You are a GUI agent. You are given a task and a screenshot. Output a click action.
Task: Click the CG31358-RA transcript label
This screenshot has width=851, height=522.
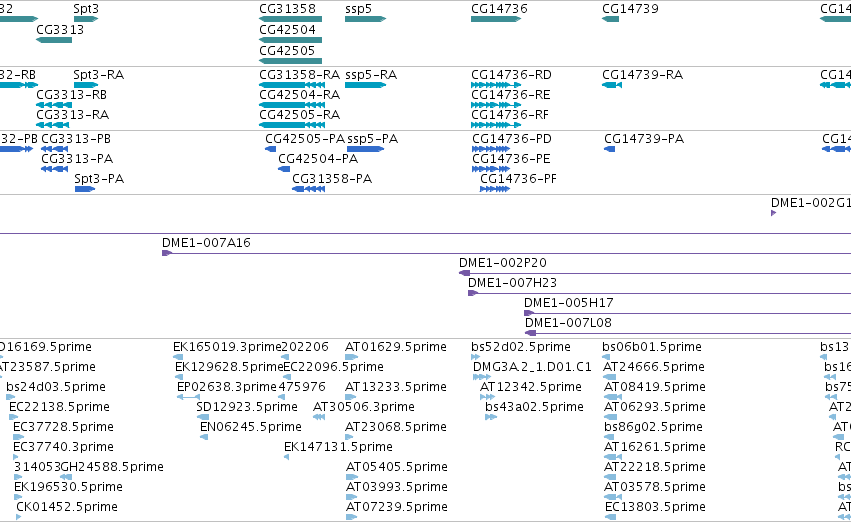300,74
